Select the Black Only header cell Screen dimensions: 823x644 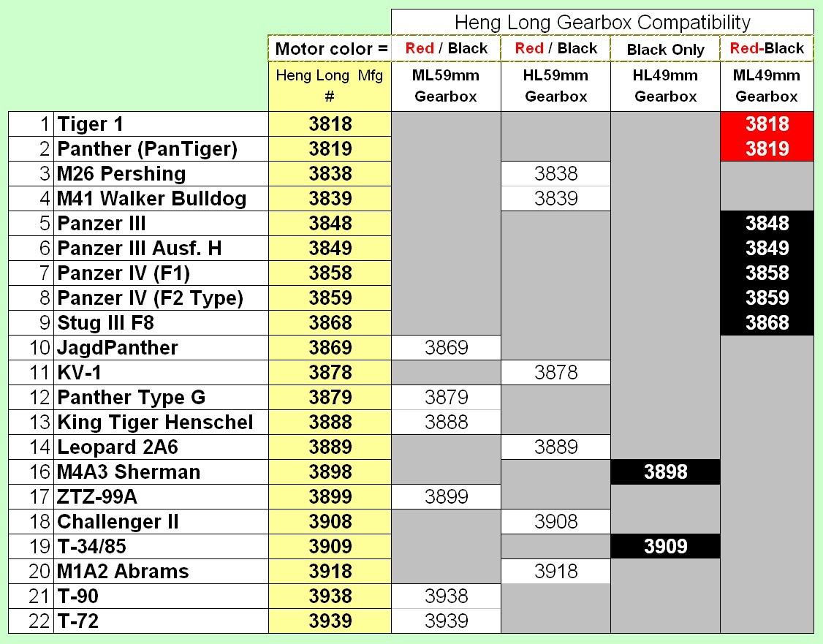[665, 49]
